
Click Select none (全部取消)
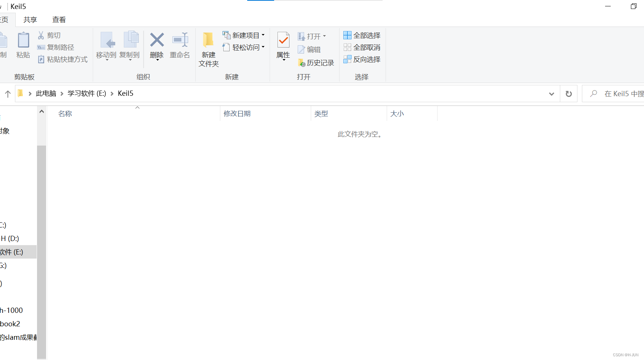pos(362,47)
